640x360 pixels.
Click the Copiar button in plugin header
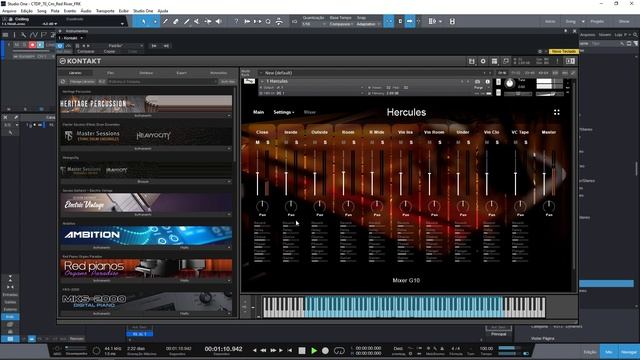[x=109, y=51]
